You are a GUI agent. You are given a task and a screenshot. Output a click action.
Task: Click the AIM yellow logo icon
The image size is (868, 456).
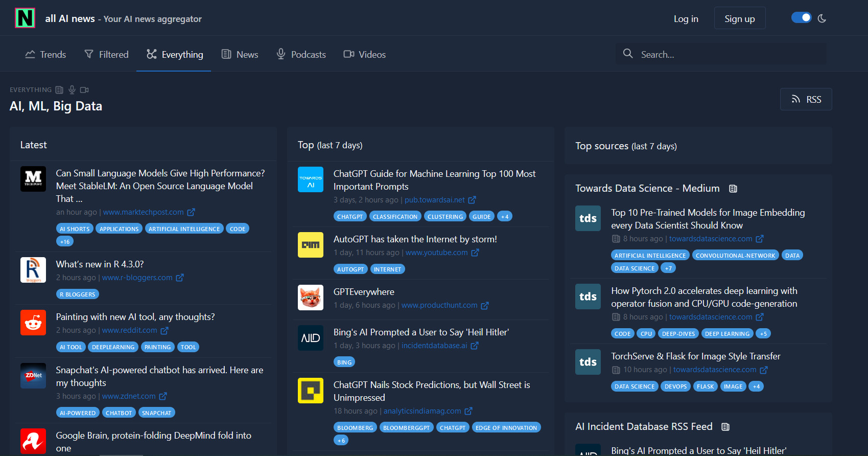(x=311, y=245)
